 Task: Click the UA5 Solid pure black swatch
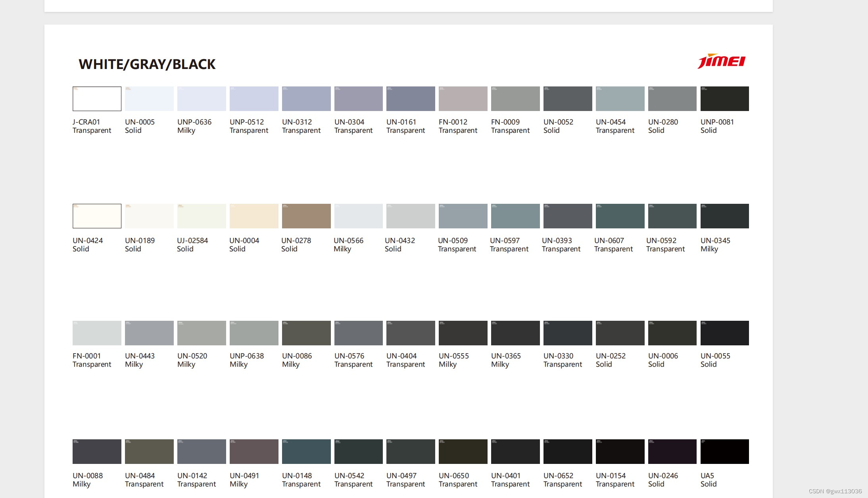(x=724, y=452)
